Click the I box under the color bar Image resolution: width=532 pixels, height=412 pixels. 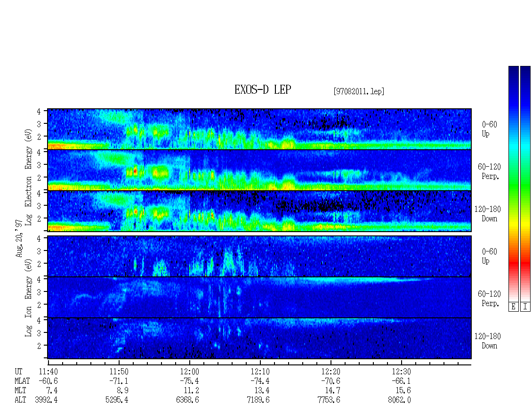(x=525, y=307)
